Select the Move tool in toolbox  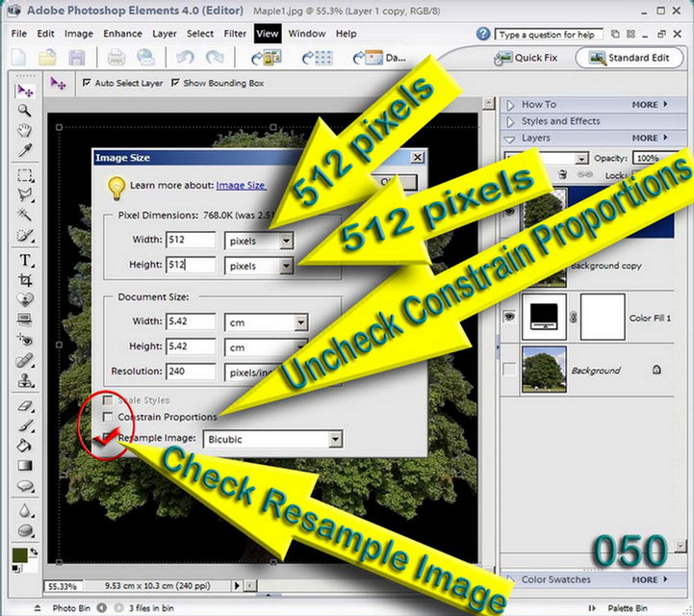point(25,90)
